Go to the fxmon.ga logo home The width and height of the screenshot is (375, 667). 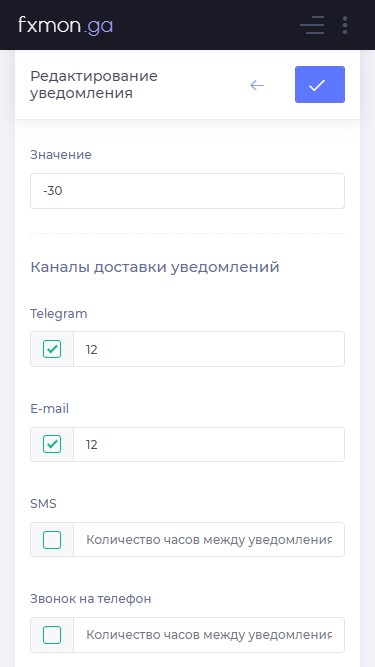click(x=65, y=26)
